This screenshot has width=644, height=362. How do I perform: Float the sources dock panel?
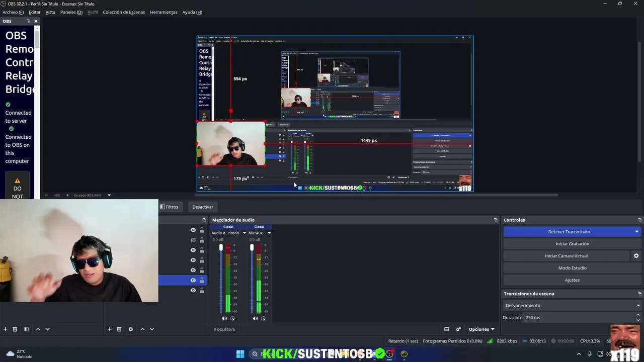204,220
